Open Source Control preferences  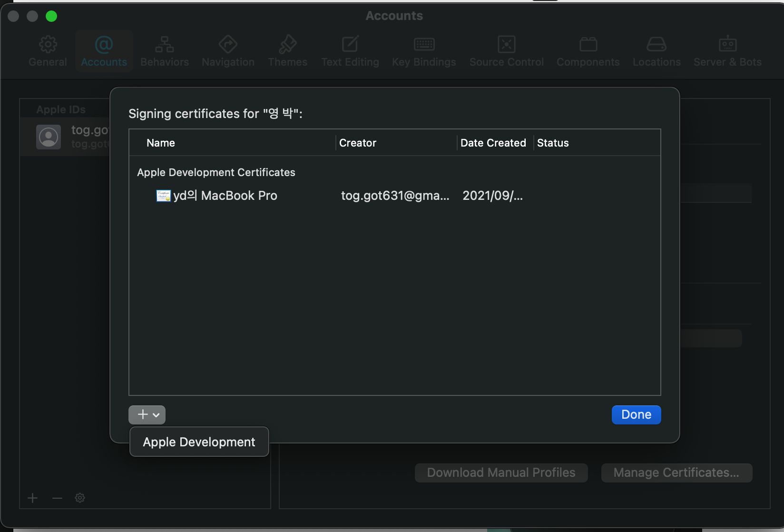pyautogui.click(x=506, y=51)
